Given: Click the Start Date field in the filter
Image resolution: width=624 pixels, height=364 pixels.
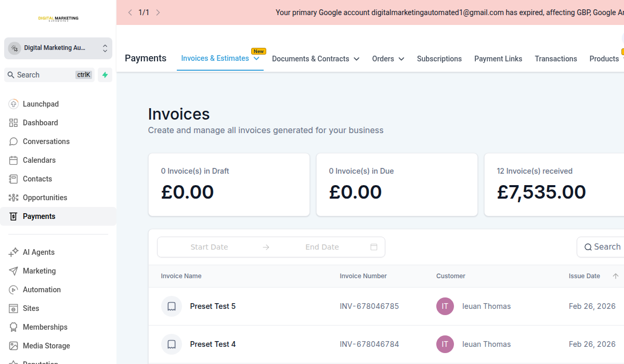Looking at the screenshot, I should point(209,246).
